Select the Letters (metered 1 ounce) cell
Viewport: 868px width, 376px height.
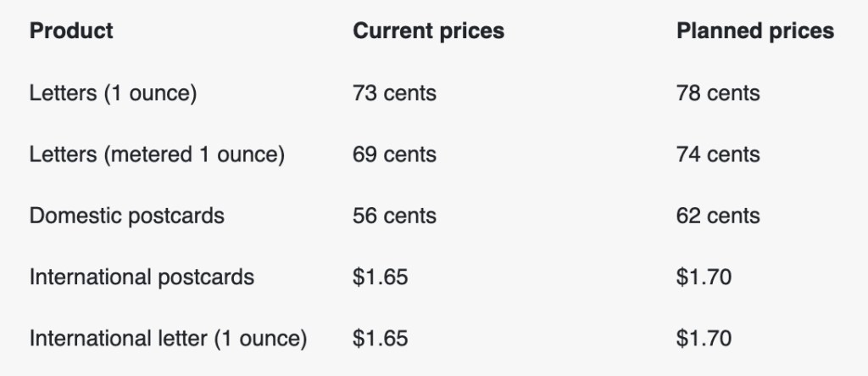157,154
